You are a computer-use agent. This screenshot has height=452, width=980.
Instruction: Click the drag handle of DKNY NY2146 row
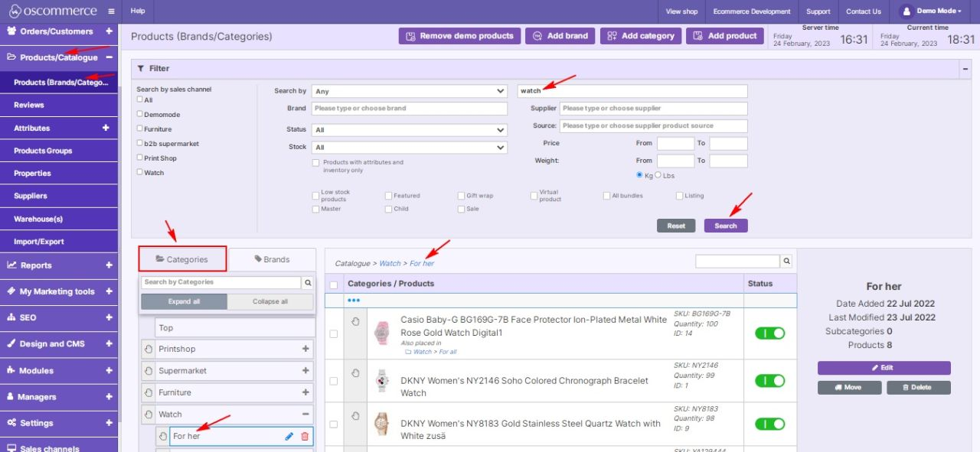pyautogui.click(x=355, y=372)
